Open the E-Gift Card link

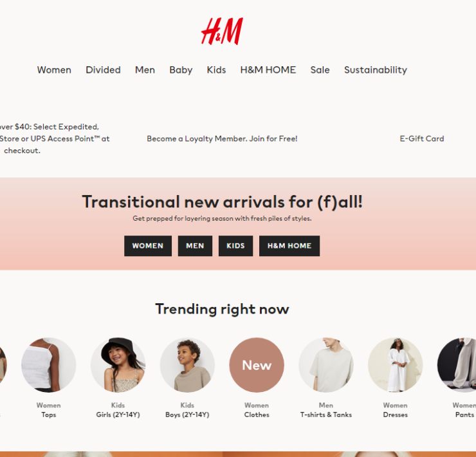(422, 138)
